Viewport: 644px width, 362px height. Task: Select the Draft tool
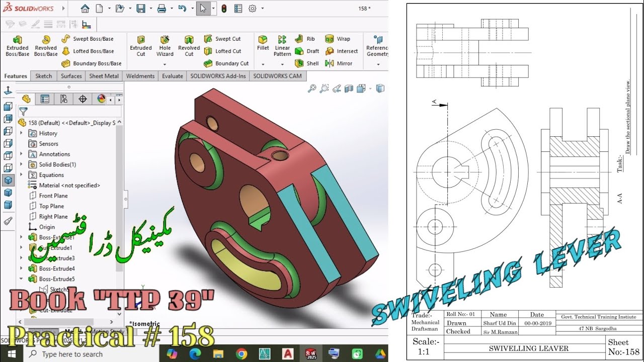pyautogui.click(x=307, y=51)
